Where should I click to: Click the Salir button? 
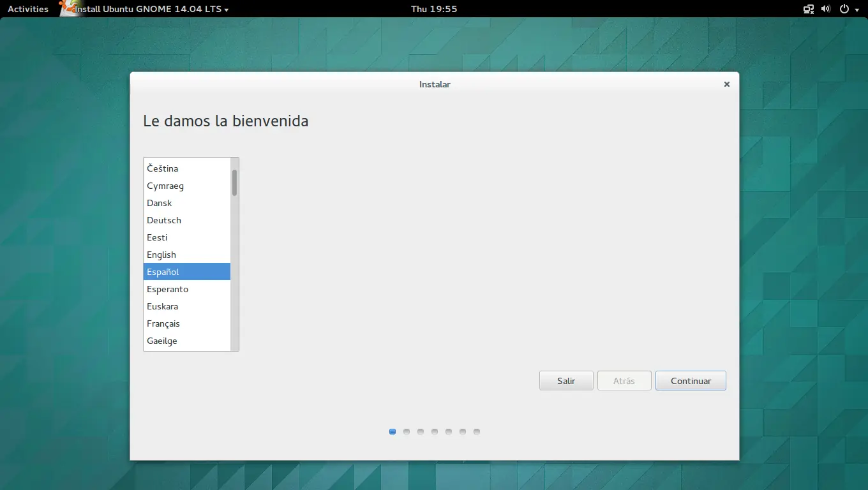tap(566, 381)
